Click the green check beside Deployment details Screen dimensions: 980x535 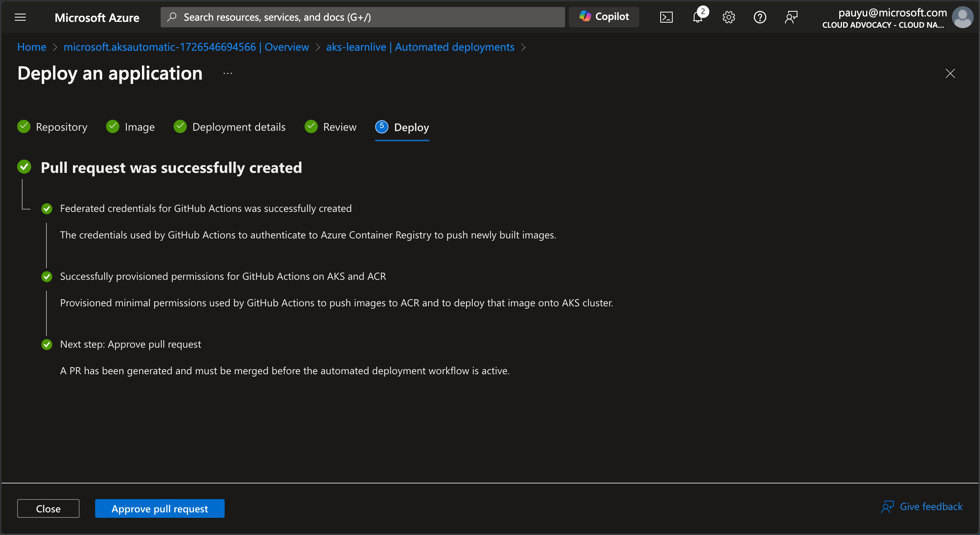point(180,126)
